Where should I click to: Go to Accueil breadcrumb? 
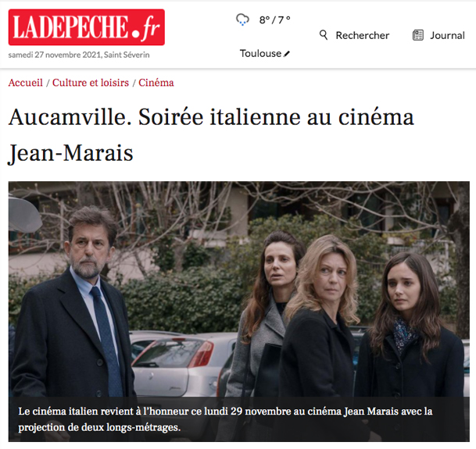point(26,83)
